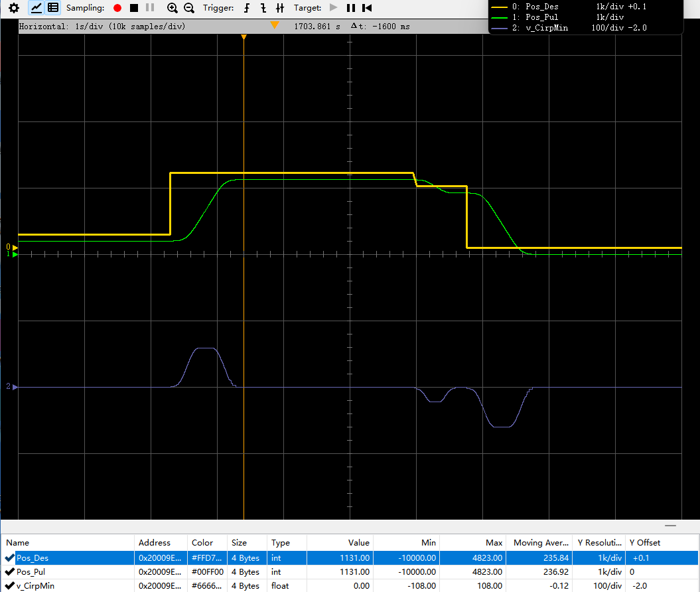Uncheck Pos_Pul variable visibility
The width and height of the screenshot is (700, 592).
pyautogui.click(x=9, y=571)
